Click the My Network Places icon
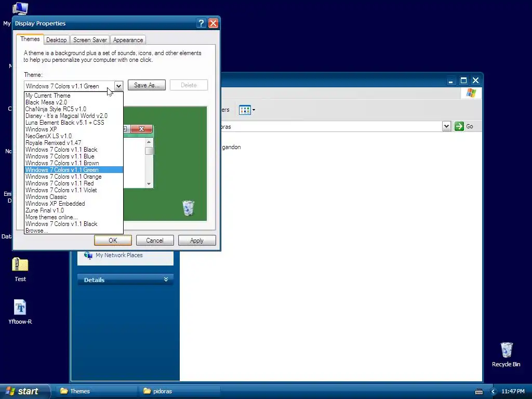 (88, 255)
